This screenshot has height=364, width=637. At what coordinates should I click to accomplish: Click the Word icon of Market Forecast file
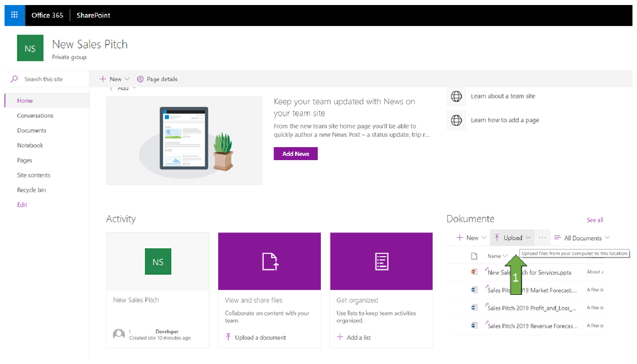coord(474,290)
